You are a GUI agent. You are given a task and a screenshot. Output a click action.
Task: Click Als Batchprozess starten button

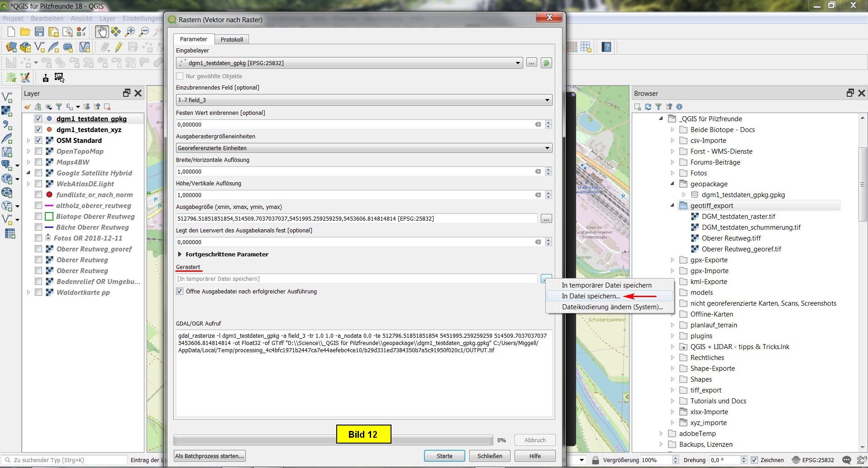(x=210, y=456)
